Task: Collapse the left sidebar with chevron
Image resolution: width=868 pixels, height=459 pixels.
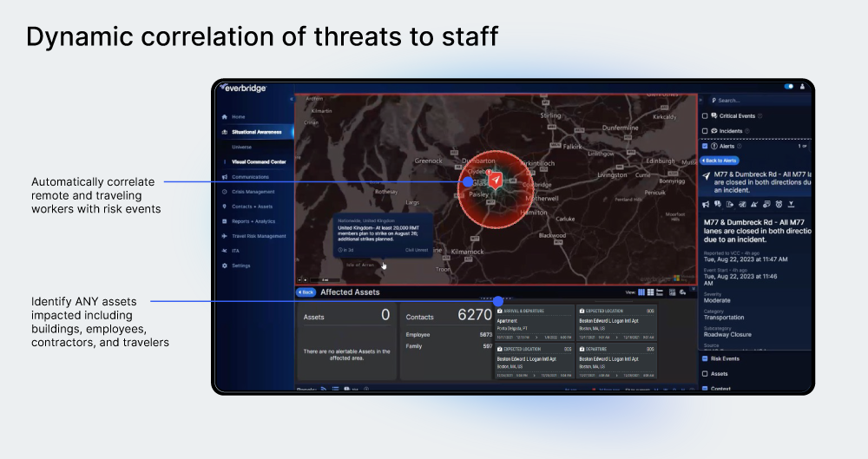Action: [291, 99]
